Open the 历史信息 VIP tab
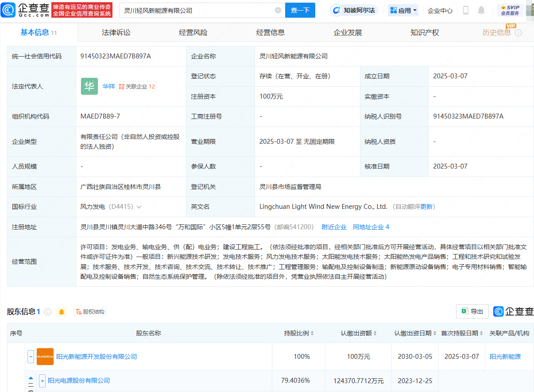Viewport: 534px width, 392px height. tap(497, 32)
